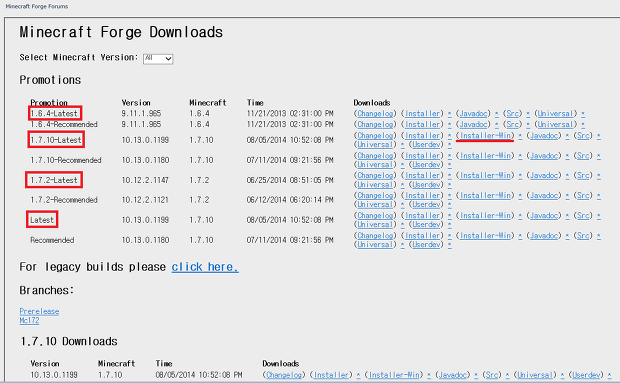Download Universal for 1.6.4-Recommended
This screenshot has height=383, width=620.
pyautogui.click(x=555, y=125)
